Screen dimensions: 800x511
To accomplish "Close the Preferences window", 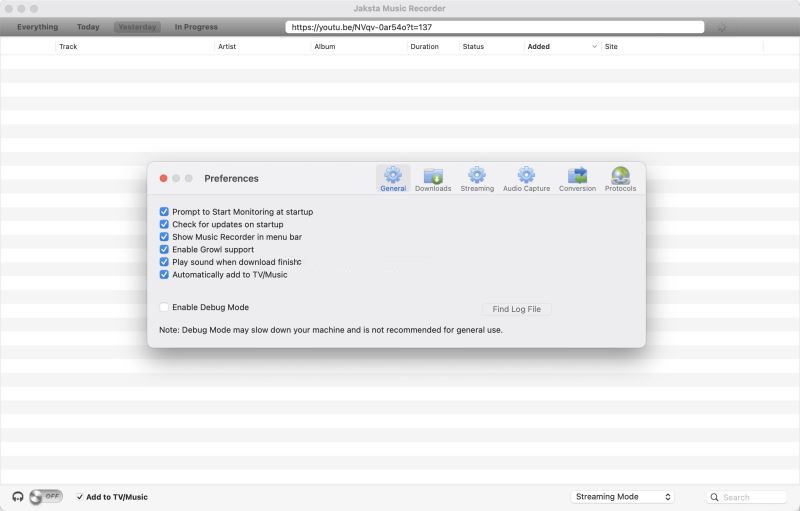I will (163, 178).
